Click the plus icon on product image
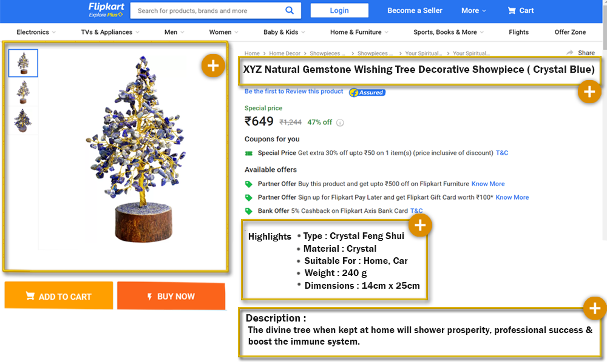The width and height of the screenshot is (607, 364). (x=212, y=65)
